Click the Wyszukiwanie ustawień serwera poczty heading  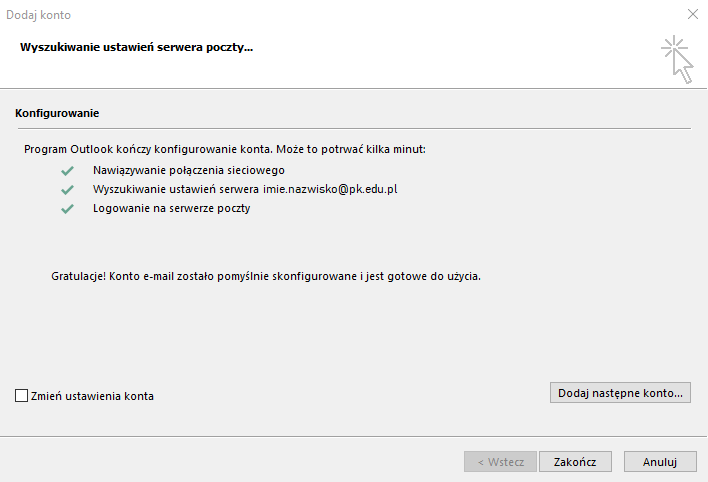point(136,47)
